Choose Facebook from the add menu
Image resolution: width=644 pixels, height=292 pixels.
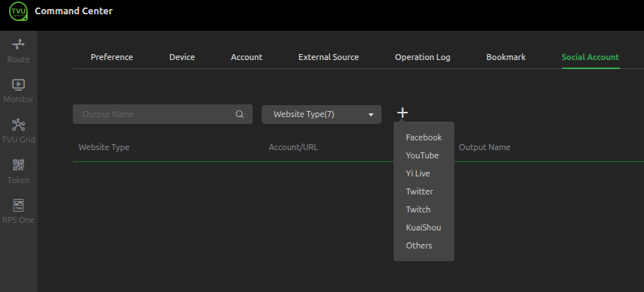tap(424, 137)
